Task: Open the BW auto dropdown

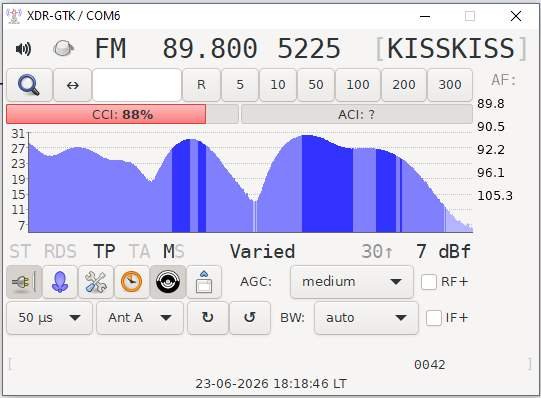Action: click(366, 318)
